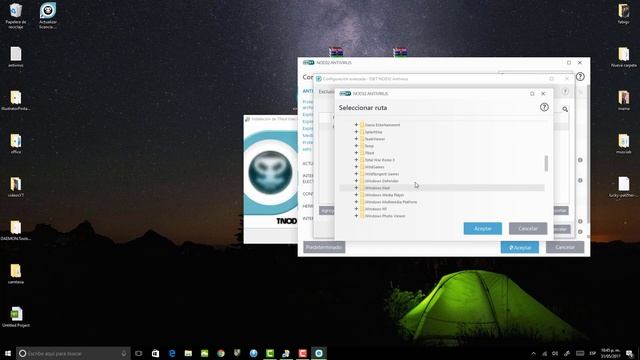Click the folder tree vertical scrollbar thumb
Screen dimensions: 640x360
click(x=546, y=163)
